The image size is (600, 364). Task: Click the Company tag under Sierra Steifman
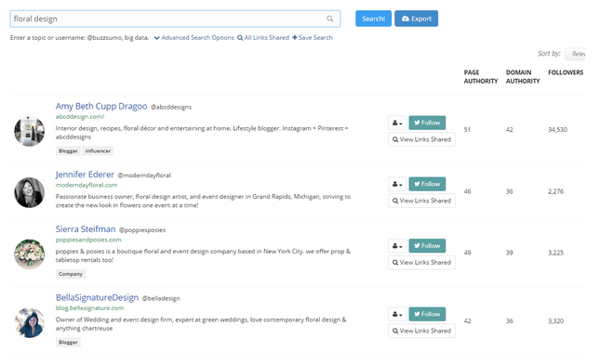point(71,274)
